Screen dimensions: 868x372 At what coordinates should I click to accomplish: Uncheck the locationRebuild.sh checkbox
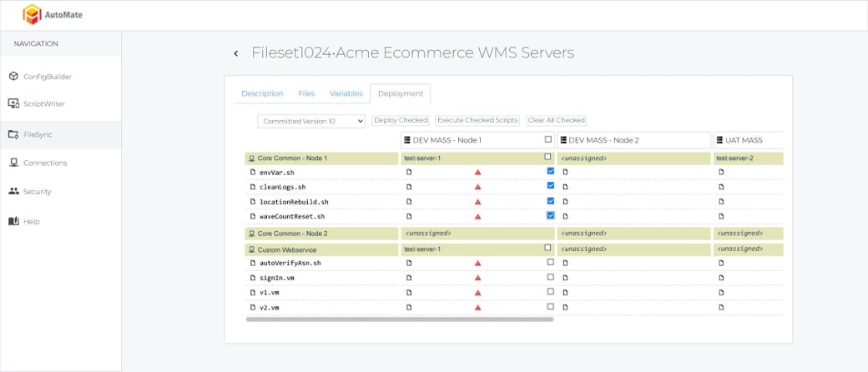(x=550, y=200)
